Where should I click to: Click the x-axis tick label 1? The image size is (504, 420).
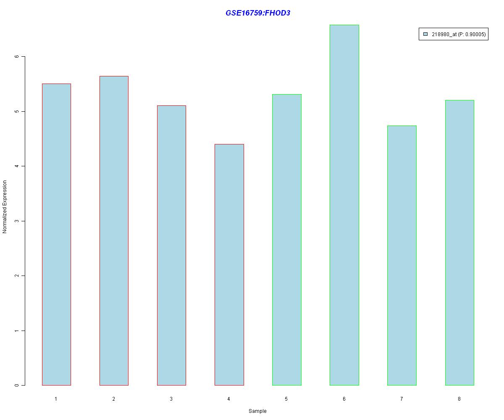pos(56,399)
